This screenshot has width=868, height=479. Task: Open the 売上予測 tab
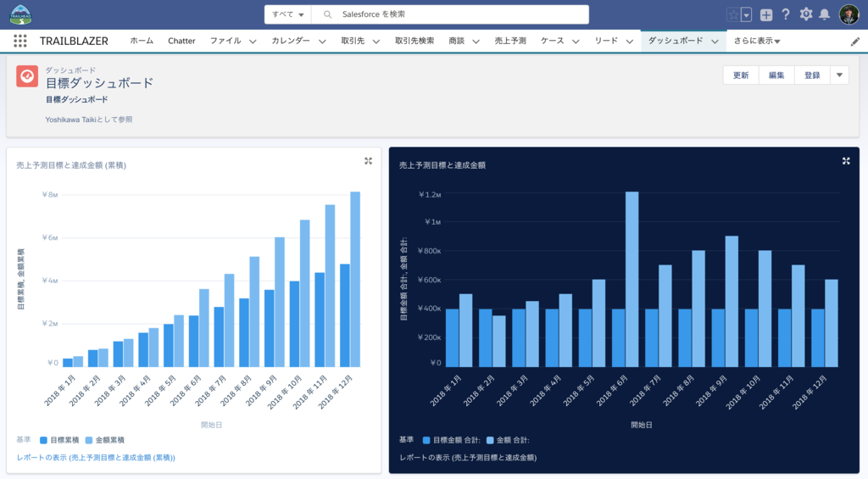509,41
